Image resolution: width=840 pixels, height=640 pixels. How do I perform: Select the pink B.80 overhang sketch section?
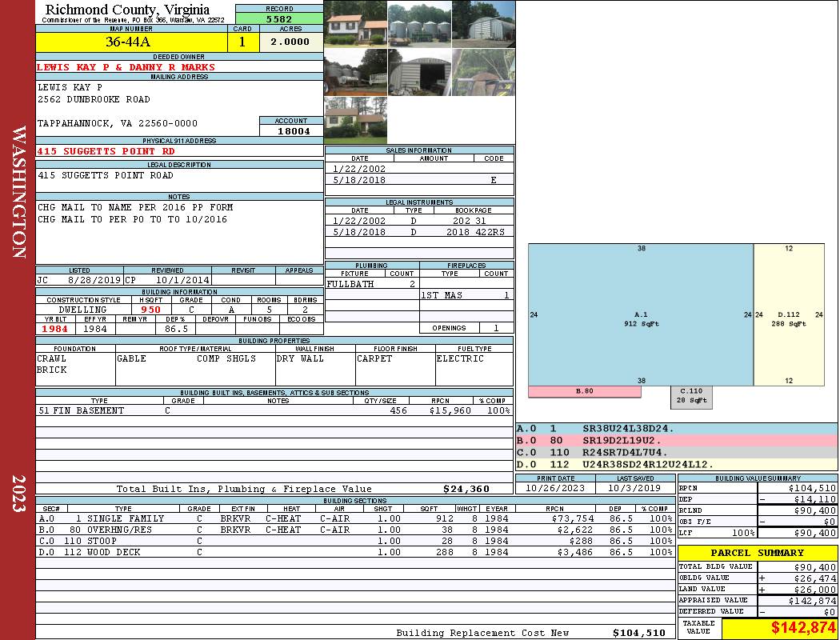pyautogui.click(x=585, y=392)
